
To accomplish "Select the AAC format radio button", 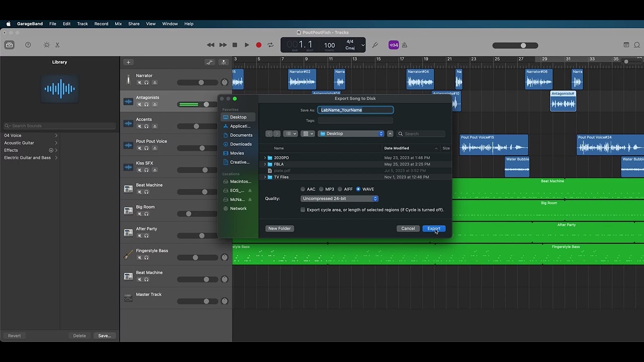I will click(303, 189).
